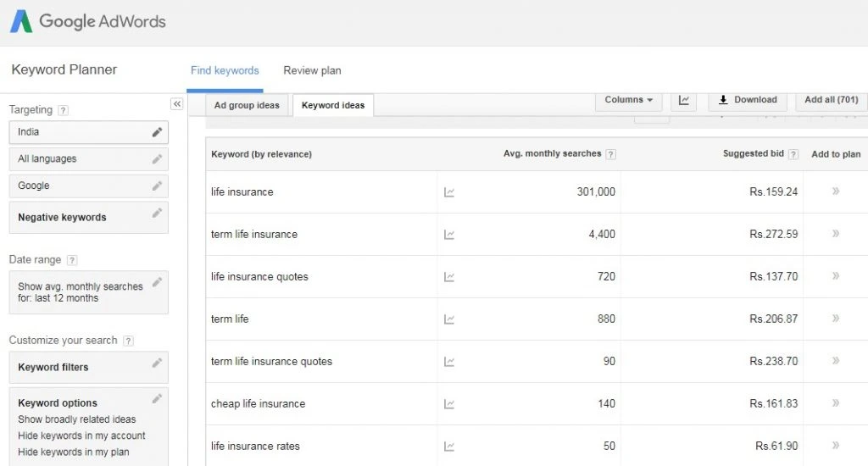
Task: Edit the Google network pencil icon
Action: pyautogui.click(x=157, y=186)
